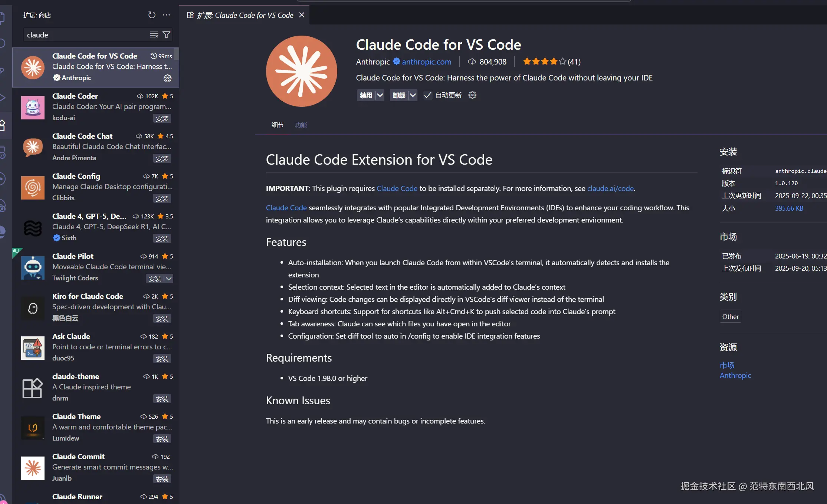Image resolution: width=827 pixels, height=504 pixels.
Task: Open the anthropic.com publisher link
Action: [x=426, y=62]
